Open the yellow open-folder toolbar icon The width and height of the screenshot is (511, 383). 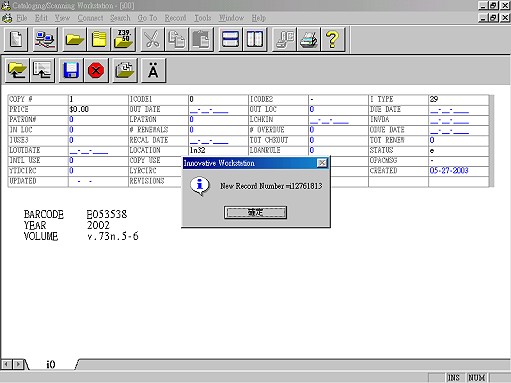[x=74, y=39]
